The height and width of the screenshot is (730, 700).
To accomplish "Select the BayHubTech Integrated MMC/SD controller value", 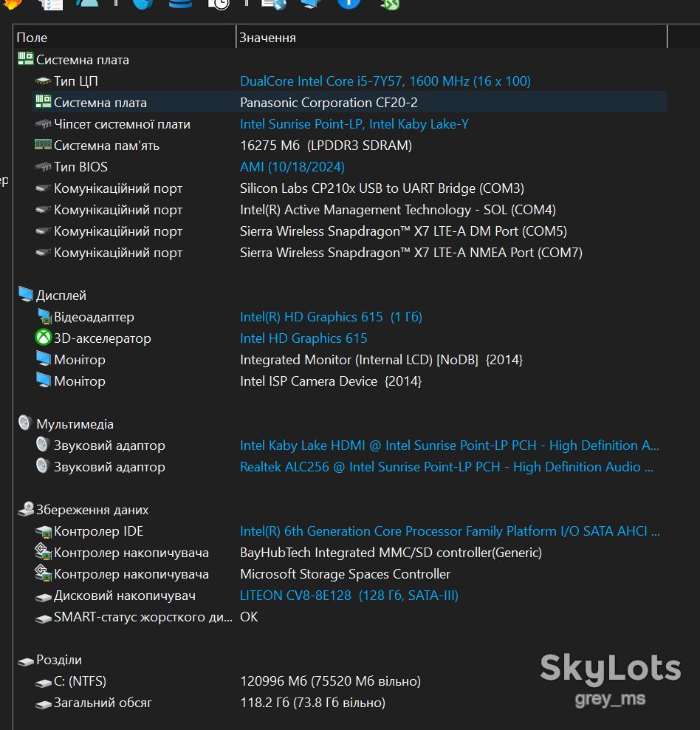I will point(391,552).
